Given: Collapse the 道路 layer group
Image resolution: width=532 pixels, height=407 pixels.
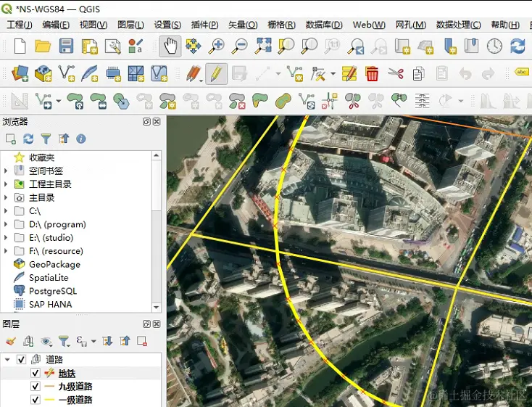Looking at the screenshot, I should (7, 359).
